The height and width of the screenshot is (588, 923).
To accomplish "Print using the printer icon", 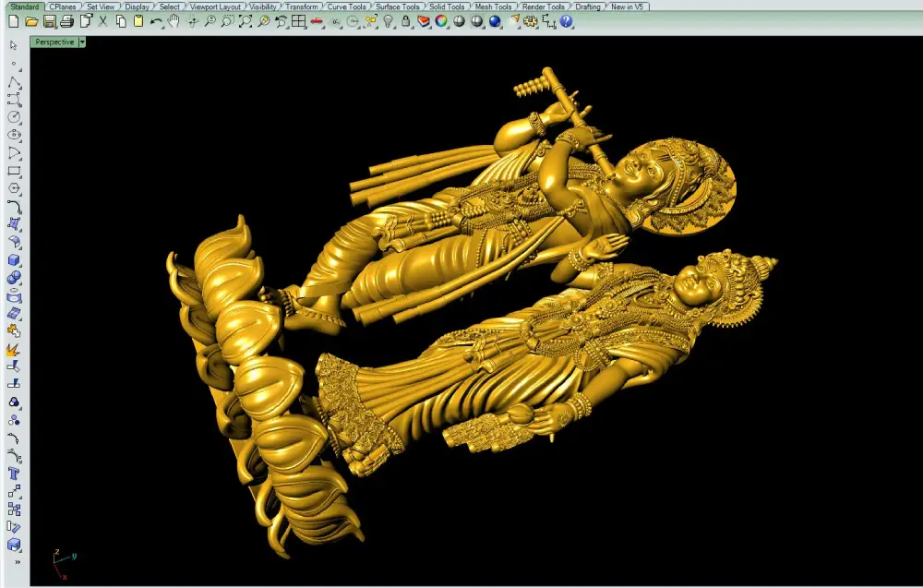I will 67,22.
